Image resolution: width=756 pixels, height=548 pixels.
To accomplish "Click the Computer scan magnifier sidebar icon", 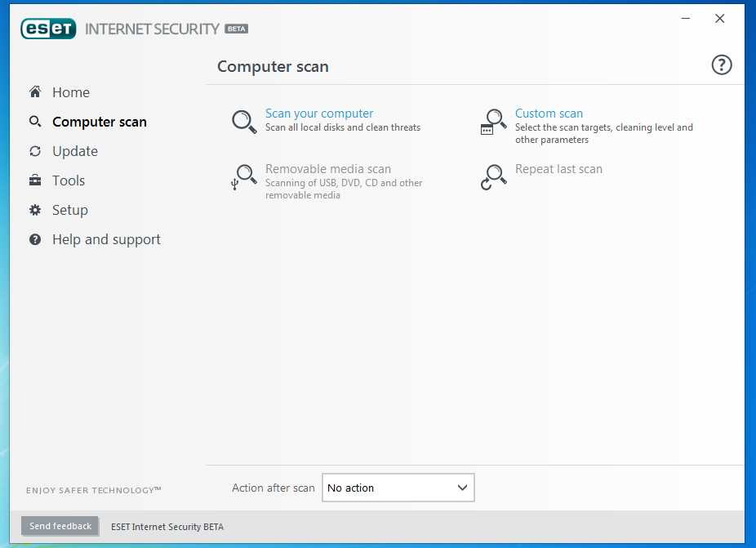I will (35, 122).
